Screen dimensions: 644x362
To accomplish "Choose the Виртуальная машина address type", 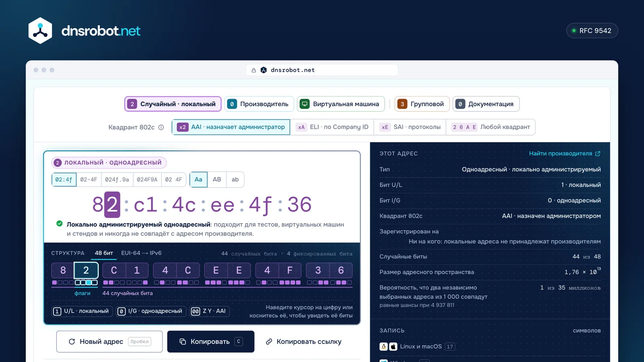I will (x=341, y=104).
